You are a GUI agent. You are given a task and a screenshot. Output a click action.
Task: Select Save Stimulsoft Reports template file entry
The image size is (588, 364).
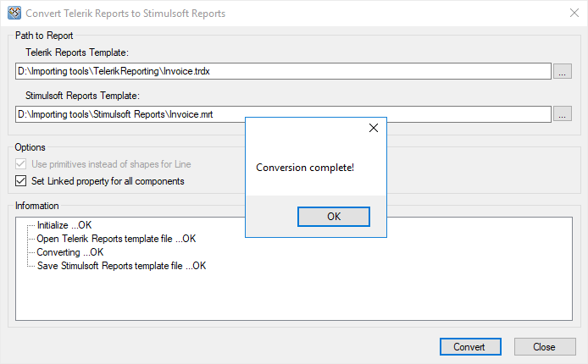point(121,266)
